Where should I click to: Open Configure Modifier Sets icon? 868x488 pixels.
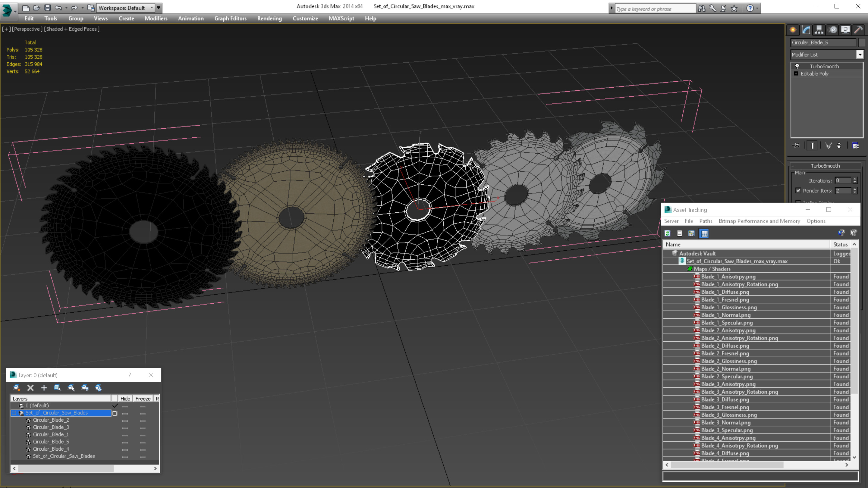click(x=855, y=145)
